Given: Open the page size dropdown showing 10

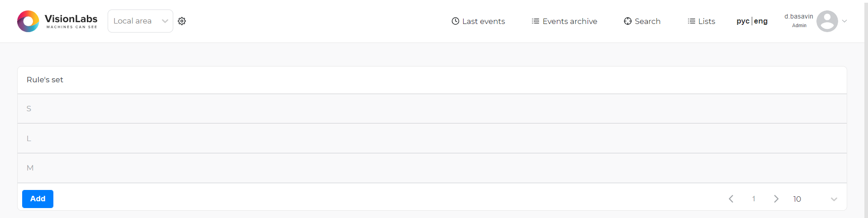Looking at the screenshot, I should click(x=815, y=199).
